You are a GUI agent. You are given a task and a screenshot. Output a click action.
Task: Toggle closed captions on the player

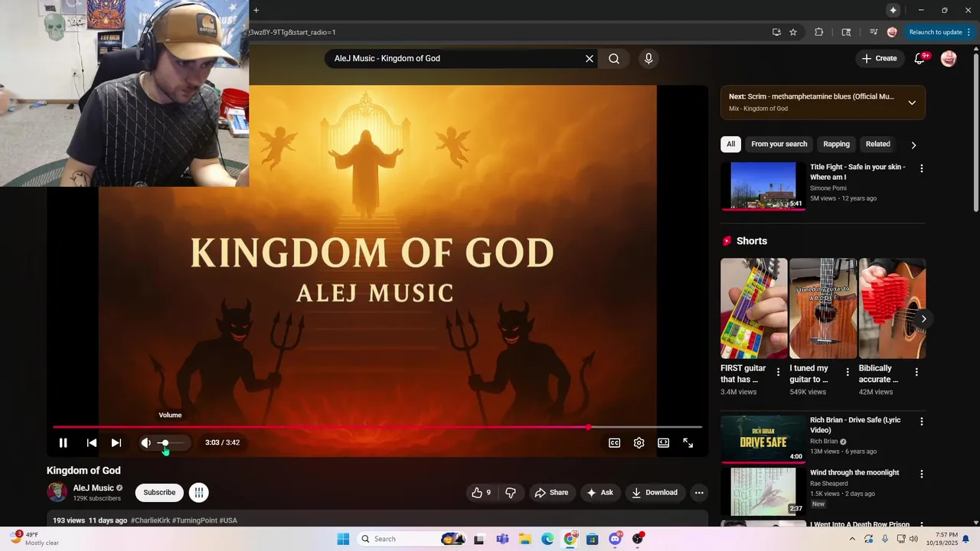click(x=614, y=443)
